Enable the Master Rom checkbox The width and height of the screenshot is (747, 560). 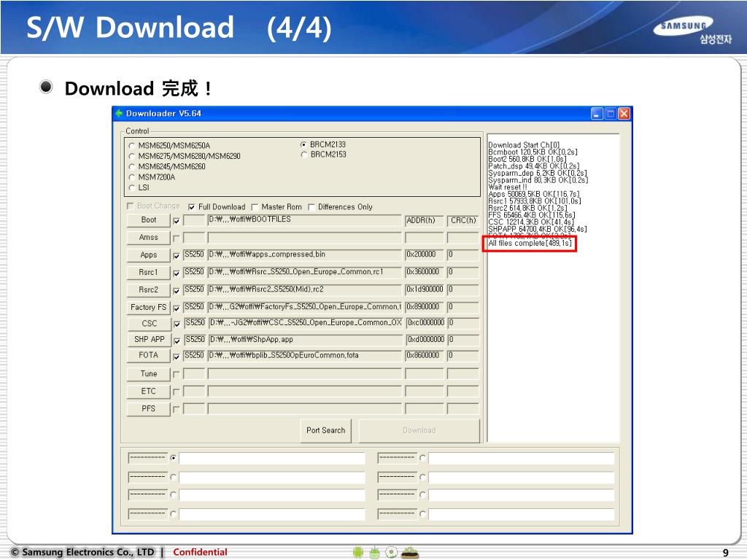[255, 207]
